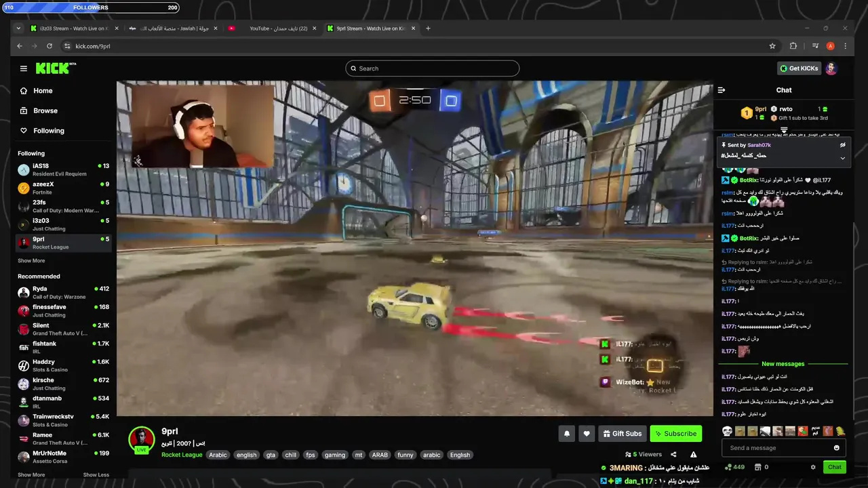Click the address bar kick.com/9prl
This screenshot has height=488, width=868.
(x=93, y=46)
